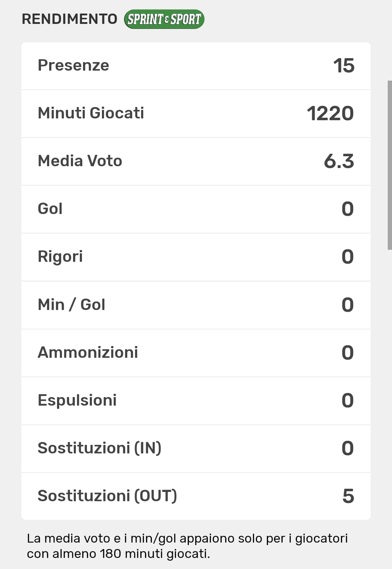
Task: Click the 1220 minutes played value
Action: pos(330,113)
